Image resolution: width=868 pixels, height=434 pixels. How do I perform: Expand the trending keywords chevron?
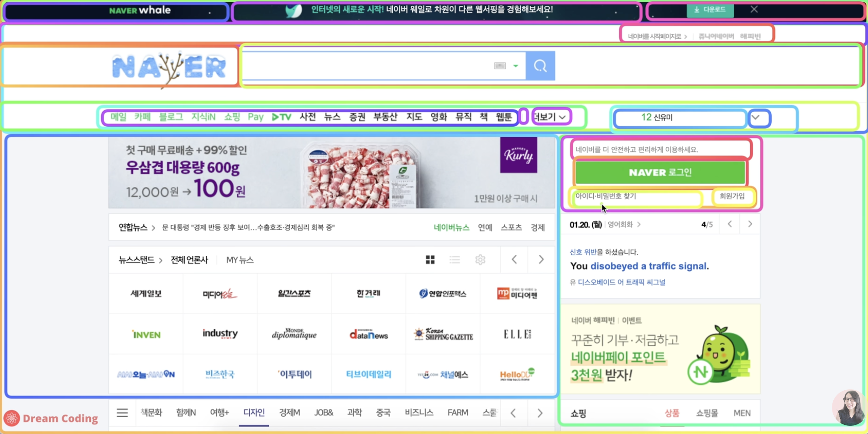pos(756,117)
